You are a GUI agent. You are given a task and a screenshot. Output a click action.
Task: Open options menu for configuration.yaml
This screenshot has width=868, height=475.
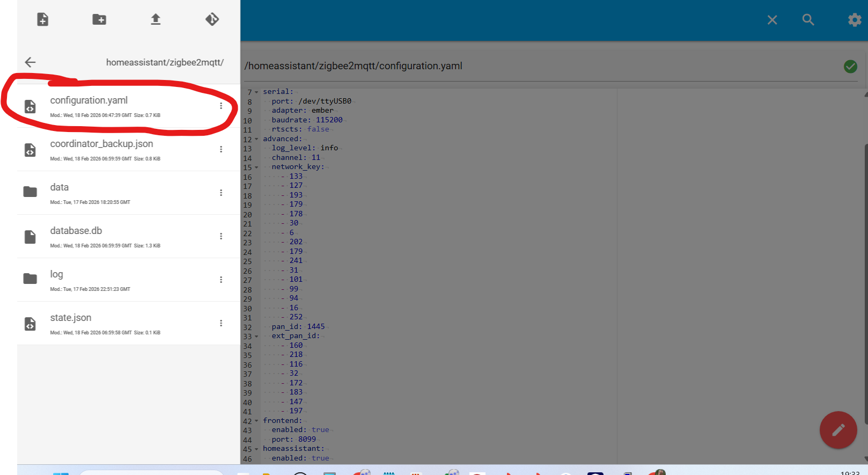221,106
